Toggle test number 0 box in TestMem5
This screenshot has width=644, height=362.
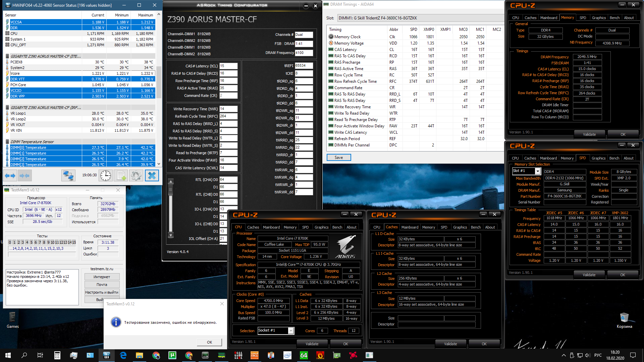tap(10, 242)
